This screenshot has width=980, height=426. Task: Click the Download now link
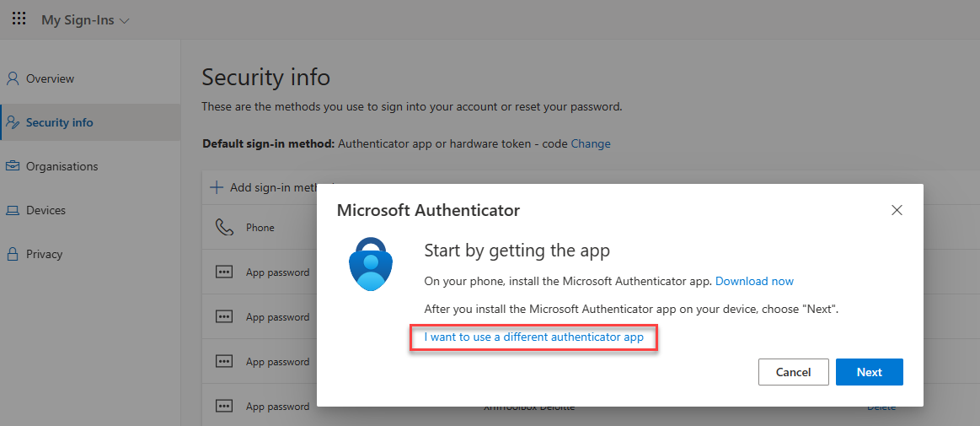tap(754, 281)
